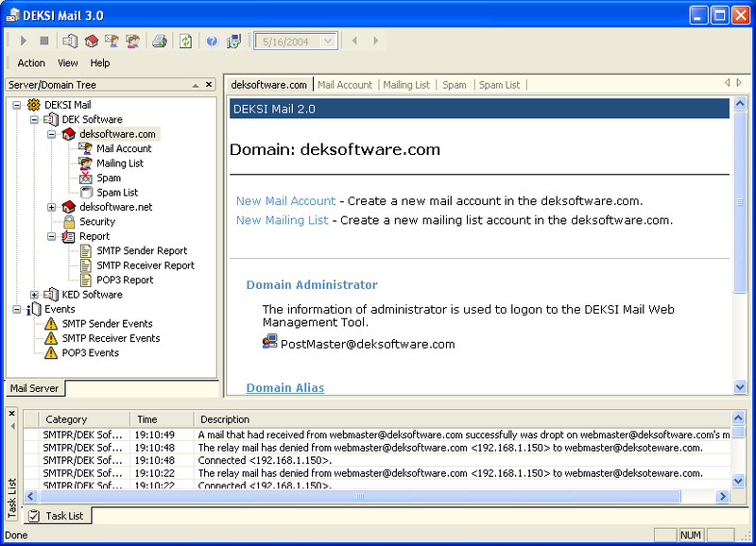Screen dimensions: 756x546
Task: Sort the list by Category column header
Action: point(84,419)
